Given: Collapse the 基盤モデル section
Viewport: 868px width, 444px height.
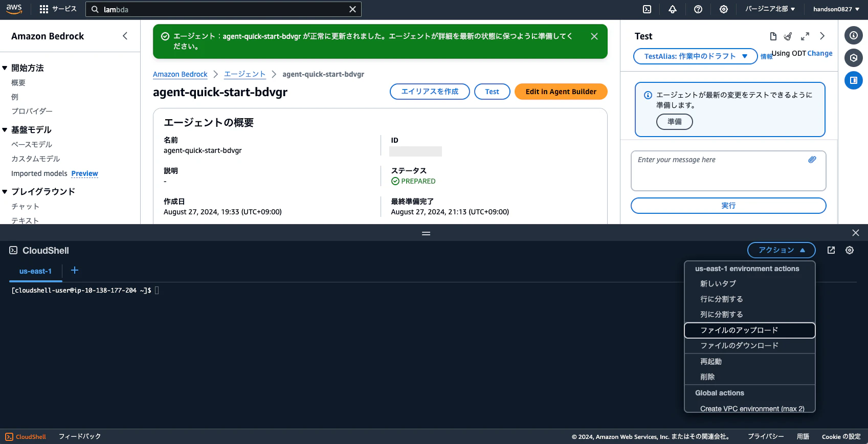Looking at the screenshot, I should coord(5,130).
